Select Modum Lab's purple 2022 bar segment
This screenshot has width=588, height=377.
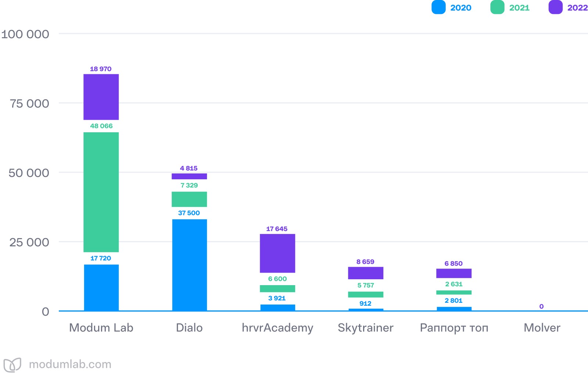point(101,97)
